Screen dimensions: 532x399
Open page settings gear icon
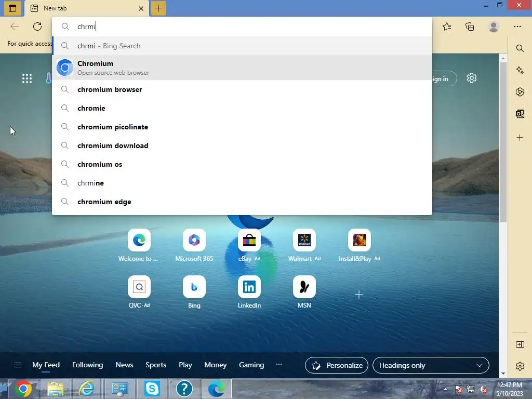pos(472,78)
